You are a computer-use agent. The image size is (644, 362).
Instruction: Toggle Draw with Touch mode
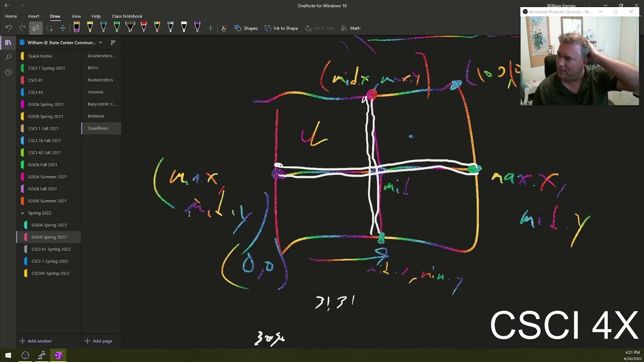[224, 28]
